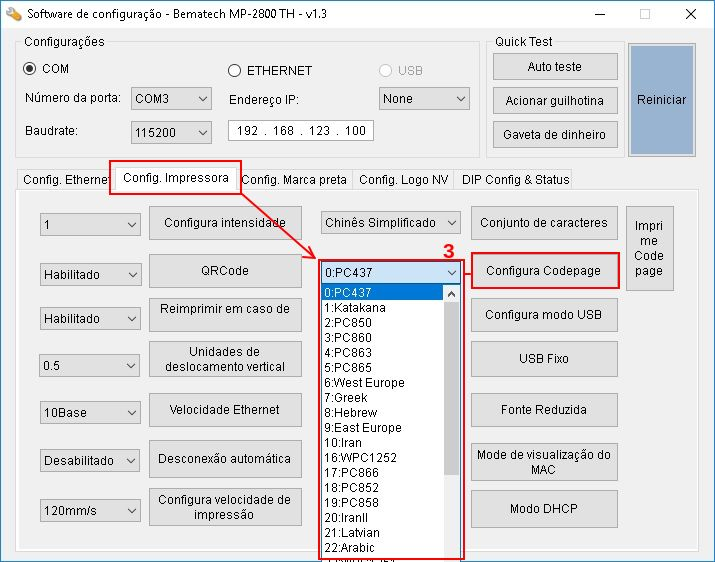Select 10:Iran in the codepage list
Image resolution: width=715 pixels, height=562 pixels.
(x=383, y=443)
